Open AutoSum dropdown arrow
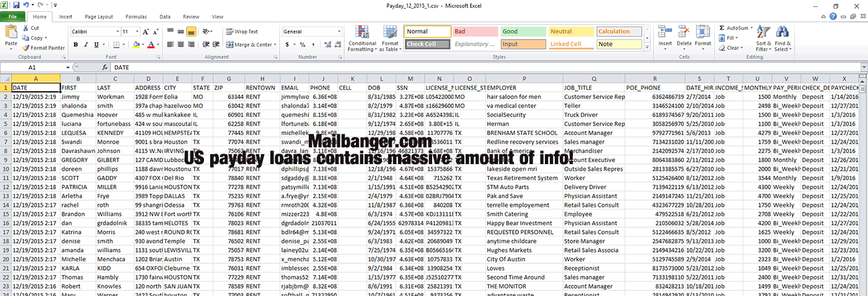Image resolution: width=868 pixels, height=296 pixels. (x=750, y=28)
